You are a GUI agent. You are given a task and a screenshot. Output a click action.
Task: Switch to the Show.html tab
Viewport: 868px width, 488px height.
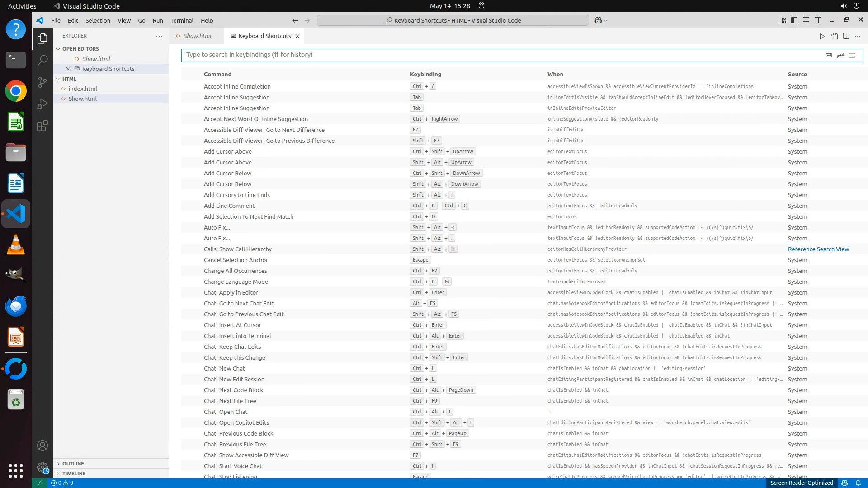(x=197, y=36)
